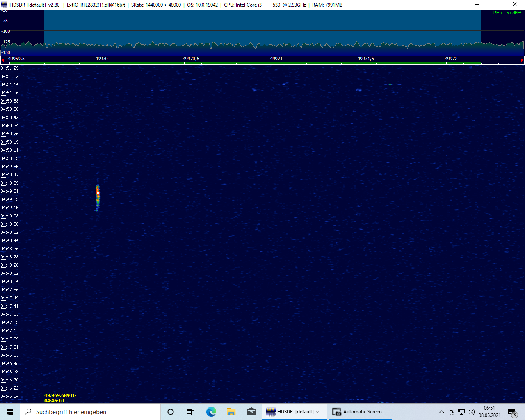Open the clock showing 06:51 08.05.2021
Image resolution: width=525 pixels, height=420 pixels.
[489, 412]
